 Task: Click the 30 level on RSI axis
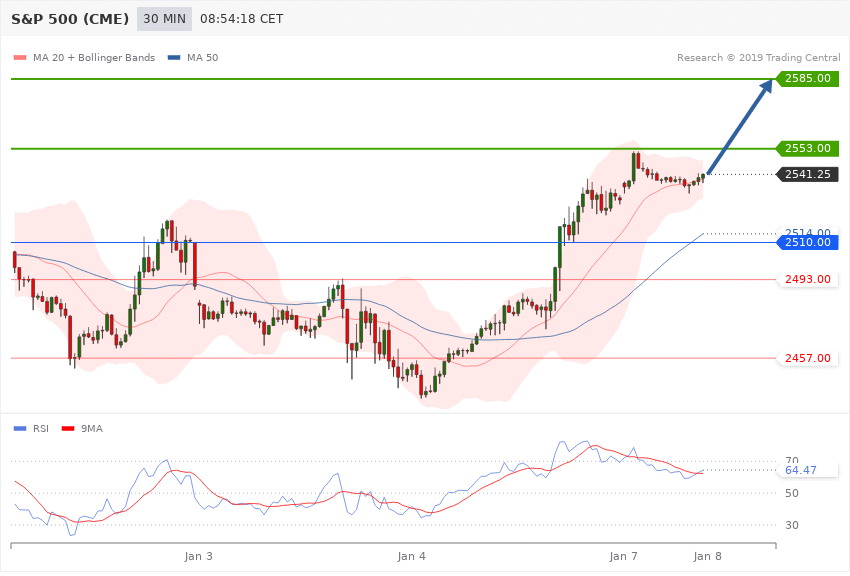click(x=791, y=525)
